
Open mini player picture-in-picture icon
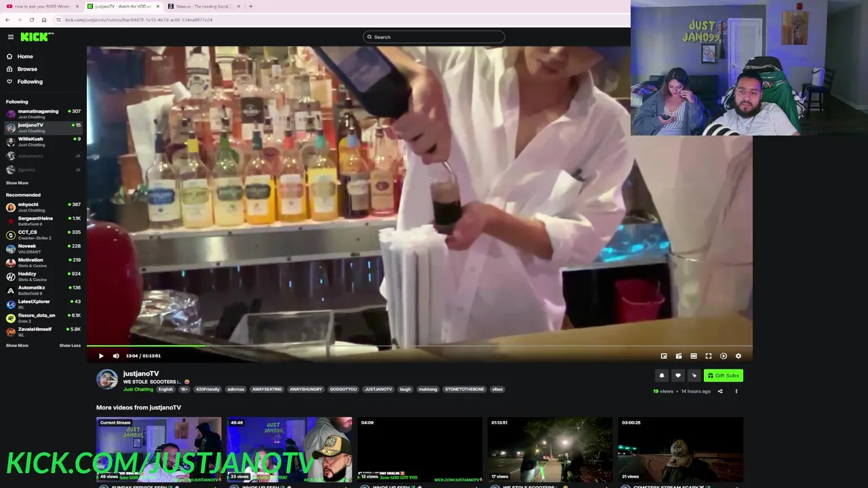coord(664,356)
